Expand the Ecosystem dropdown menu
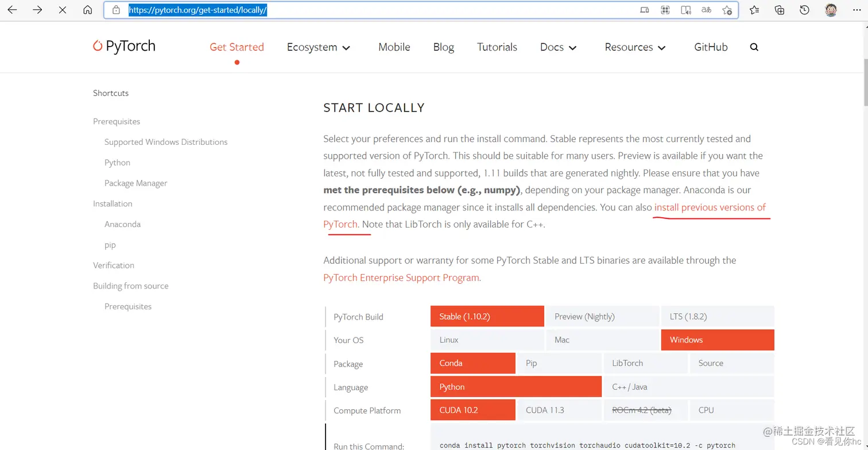This screenshot has height=450, width=868. [319, 47]
